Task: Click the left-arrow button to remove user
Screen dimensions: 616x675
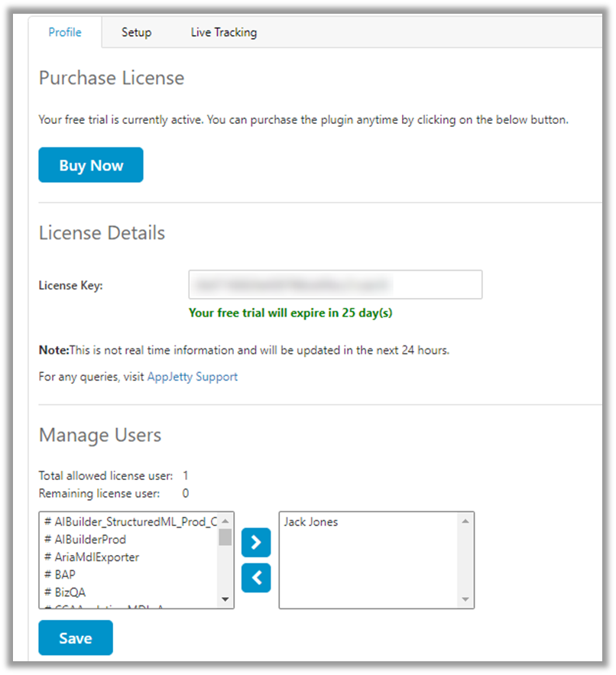Action: 256,578
